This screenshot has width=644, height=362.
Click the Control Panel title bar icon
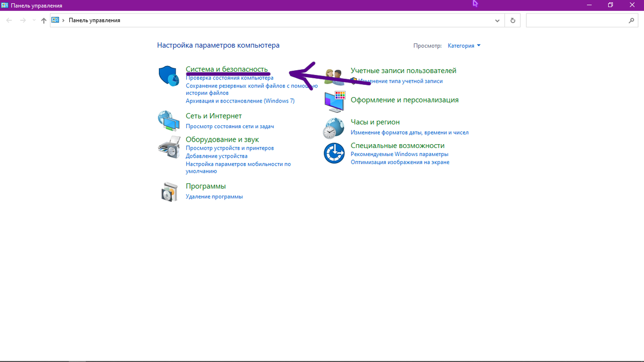5,5
